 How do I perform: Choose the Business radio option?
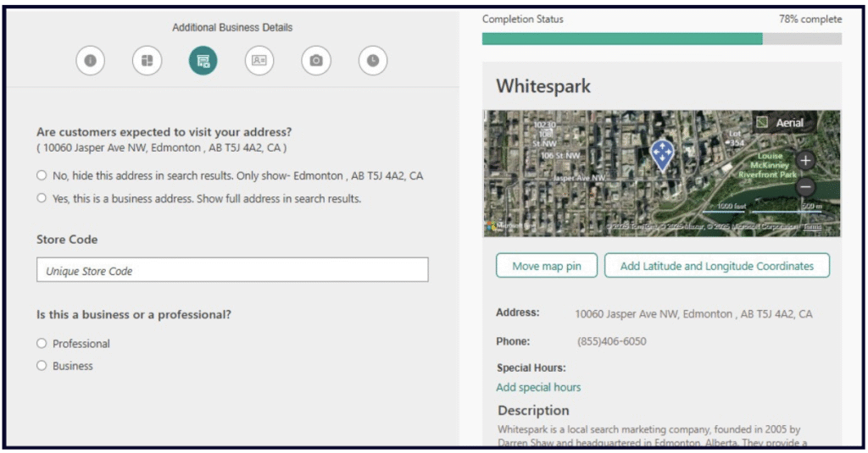[x=42, y=367]
